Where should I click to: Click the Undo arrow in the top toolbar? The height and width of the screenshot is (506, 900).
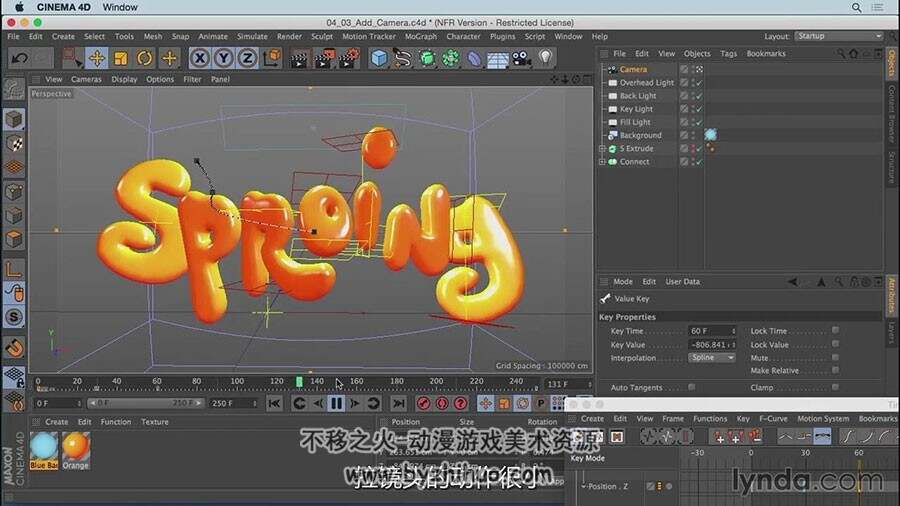pos(20,58)
